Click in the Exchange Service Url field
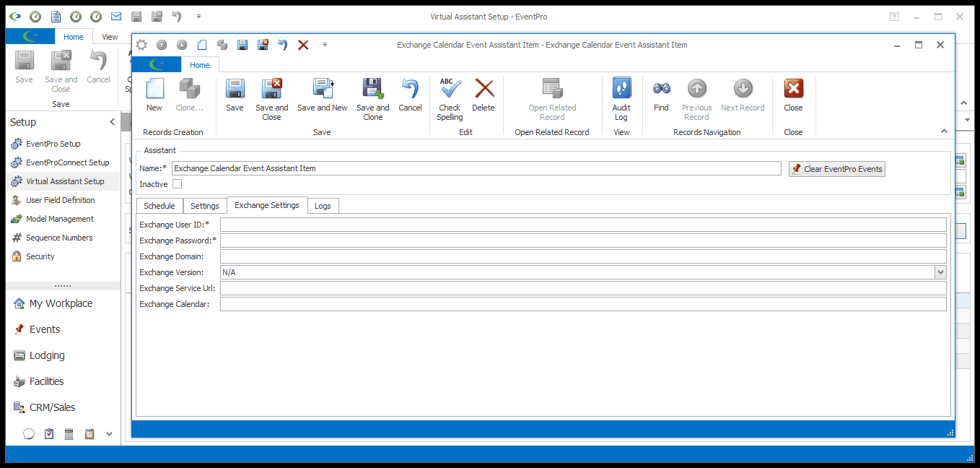980x468 pixels. coord(583,288)
